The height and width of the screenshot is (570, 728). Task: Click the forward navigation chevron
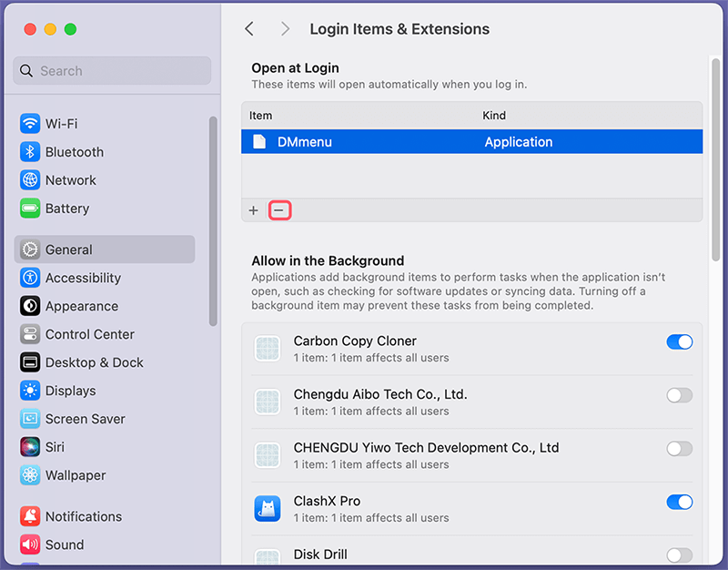285,28
